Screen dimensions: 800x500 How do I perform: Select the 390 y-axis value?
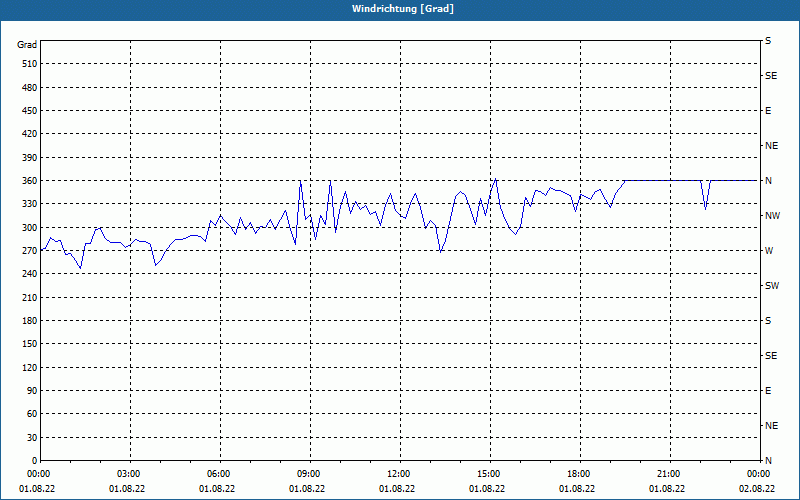click(x=30, y=157)
